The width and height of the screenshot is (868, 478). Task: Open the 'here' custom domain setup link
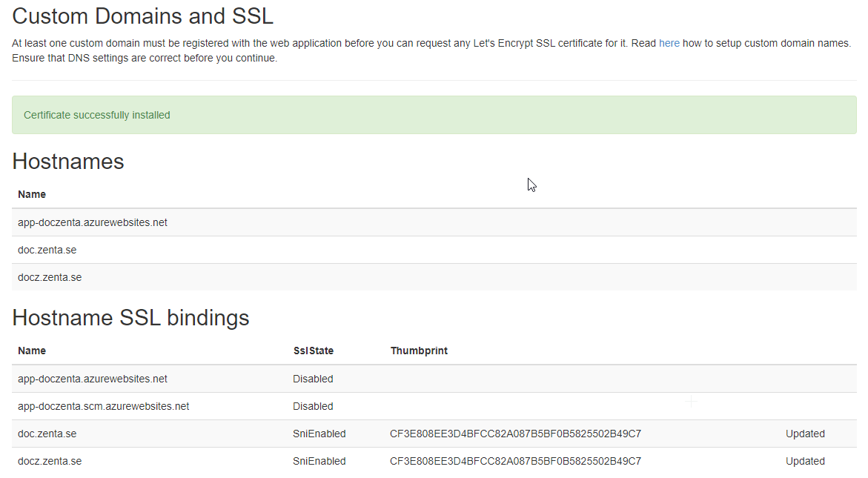(669, 44)
